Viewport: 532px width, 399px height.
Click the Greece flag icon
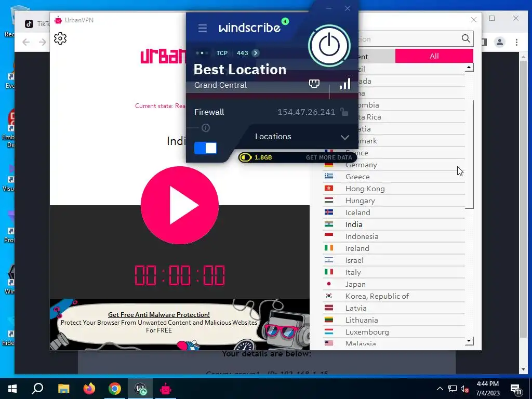click(329, 176)
